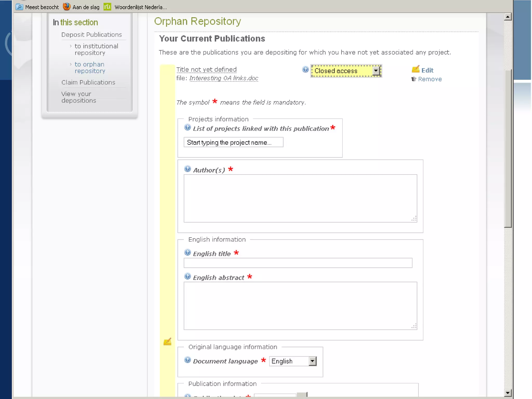The image size is (532, 399).
Task: Click the yellow pencil icon in left strip
Action: [167, 341]
